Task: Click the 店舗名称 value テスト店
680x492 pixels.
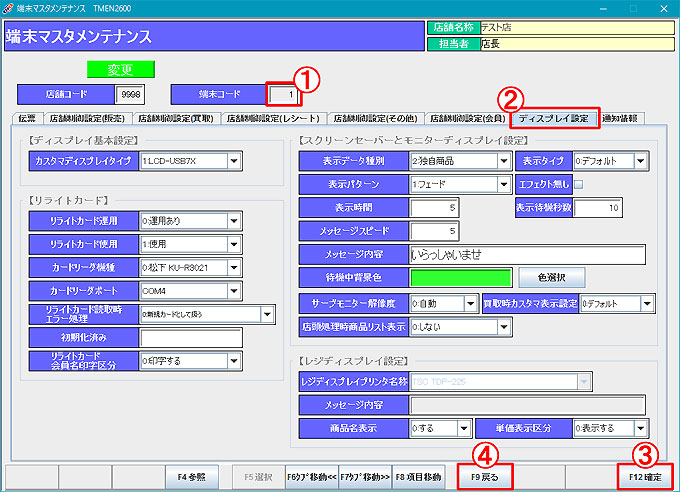Action: 577,27
